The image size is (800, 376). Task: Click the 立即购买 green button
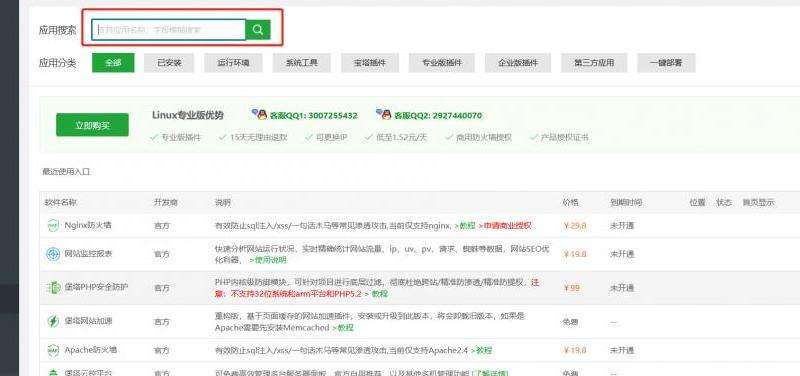pos(92,125)
